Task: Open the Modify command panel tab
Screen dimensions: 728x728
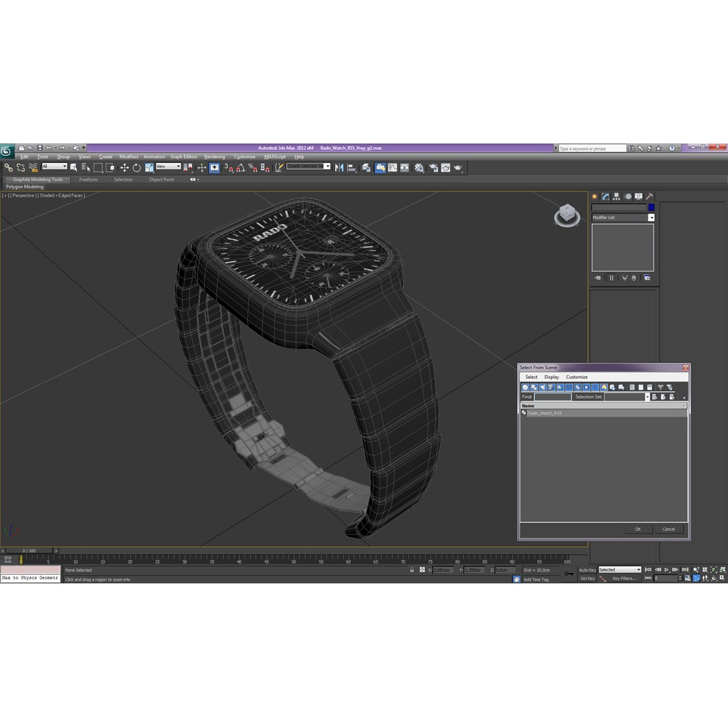Action: [605, 196]
